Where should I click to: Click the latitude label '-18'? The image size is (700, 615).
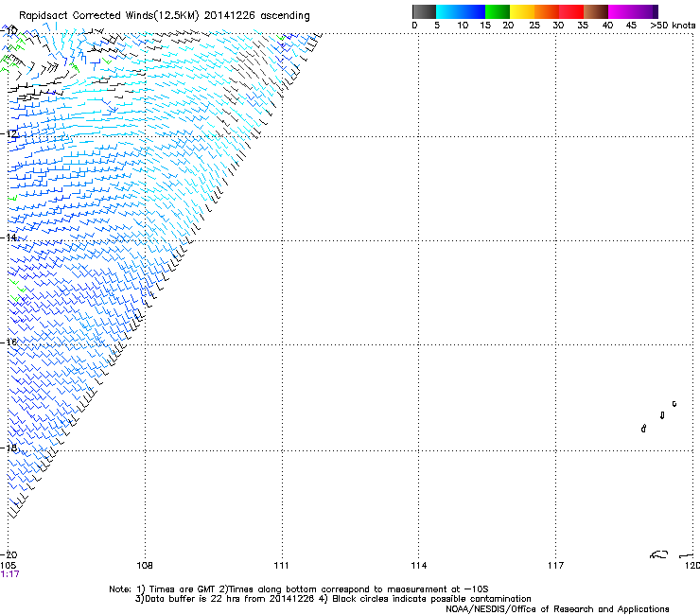[9, 448]
